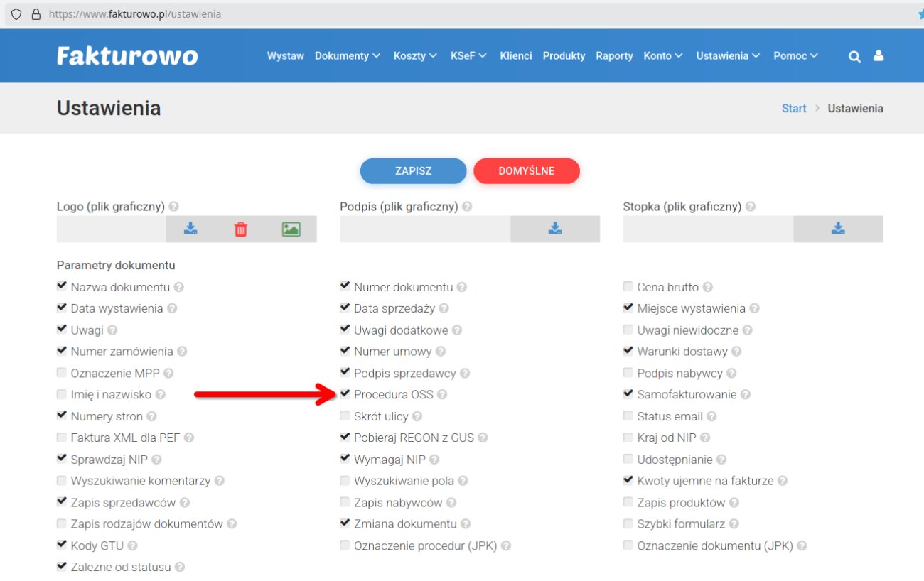Open the Ustawienia dropdown
The height and width of the screenshot is (581, 924).
728,55
